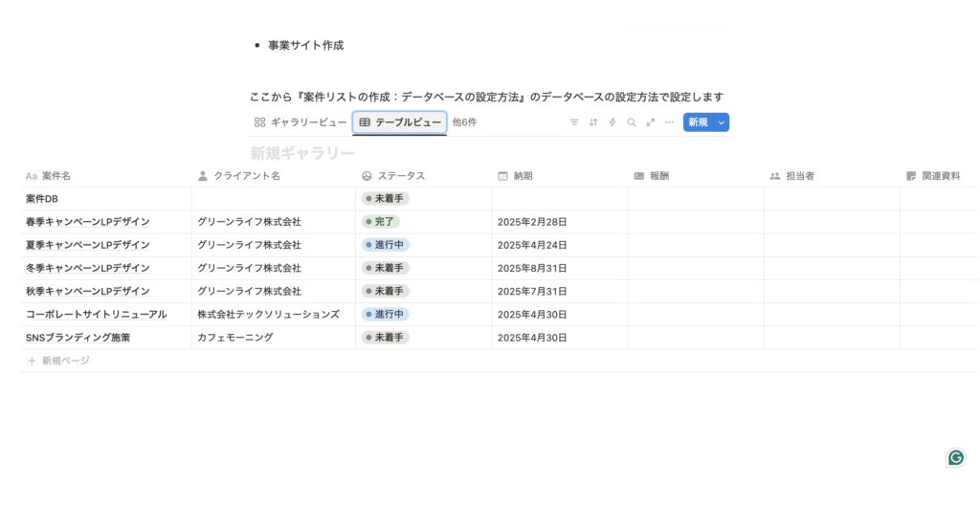Expand the 他6件 hidden views list
980x529 pixels.
pyautogui.click(x=464, y=122)
